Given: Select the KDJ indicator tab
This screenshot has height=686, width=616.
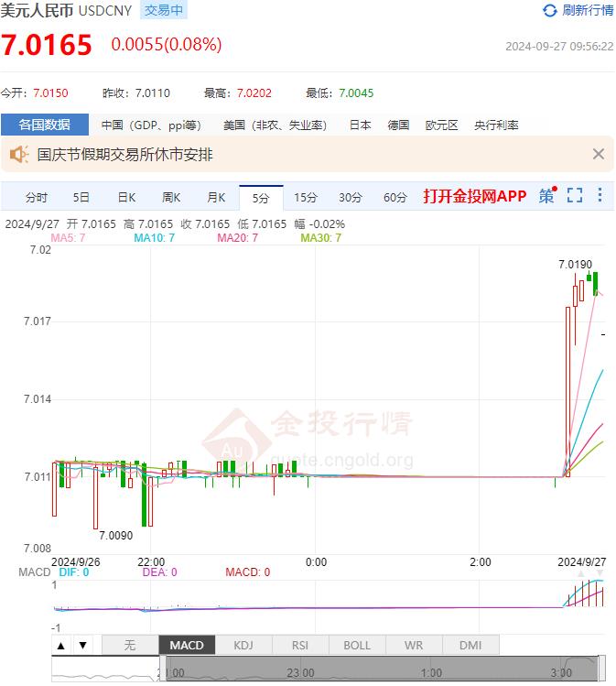Looking at the screenshot, I should (x=243, y=645).
